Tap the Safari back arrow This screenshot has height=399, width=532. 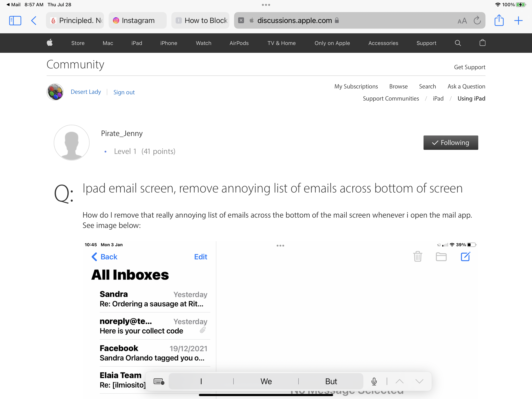[34, 20]
